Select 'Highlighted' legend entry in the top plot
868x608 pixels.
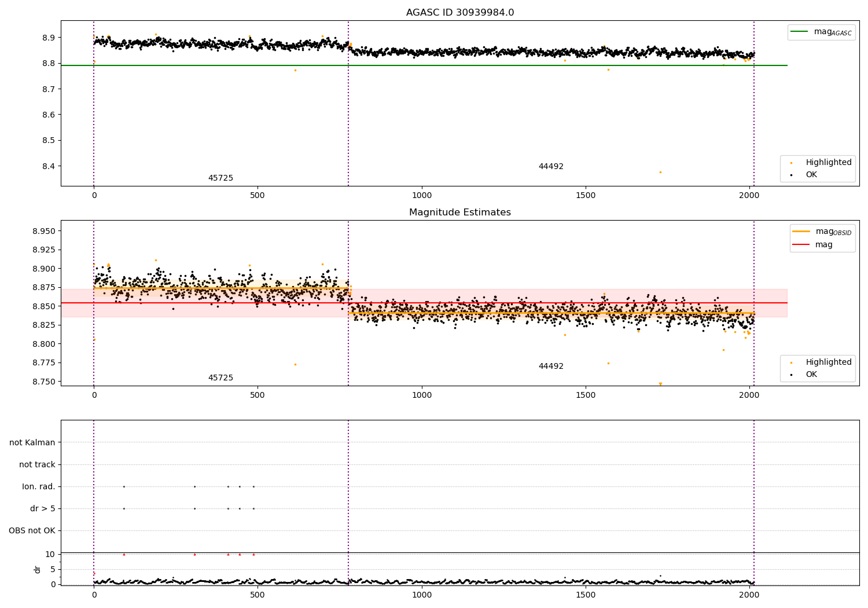coord(821,163)
